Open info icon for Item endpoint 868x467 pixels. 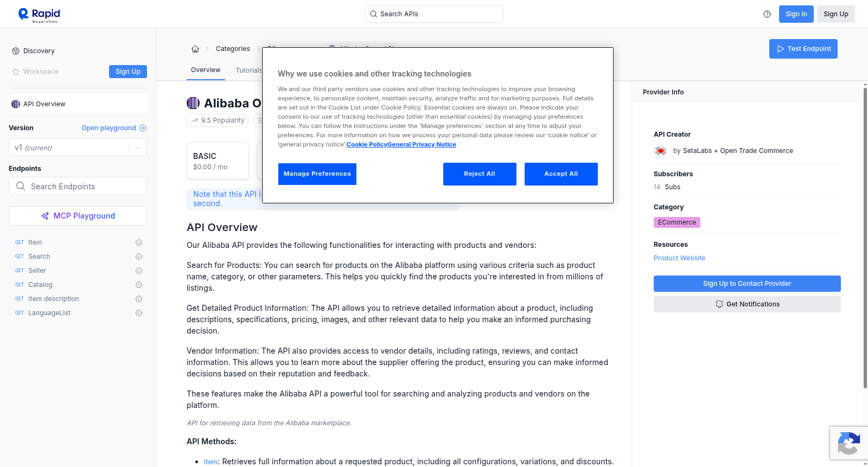pyautogui.click(x=139, y=242)
